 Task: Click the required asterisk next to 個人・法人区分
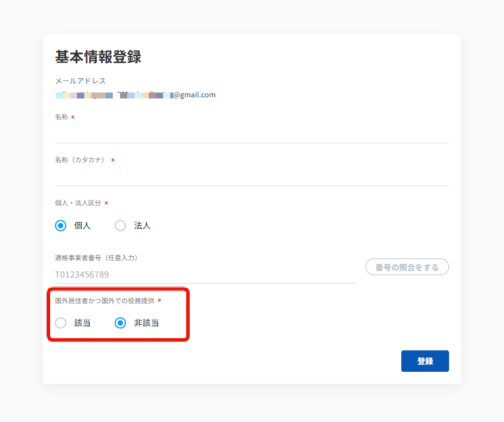point(106,204)
